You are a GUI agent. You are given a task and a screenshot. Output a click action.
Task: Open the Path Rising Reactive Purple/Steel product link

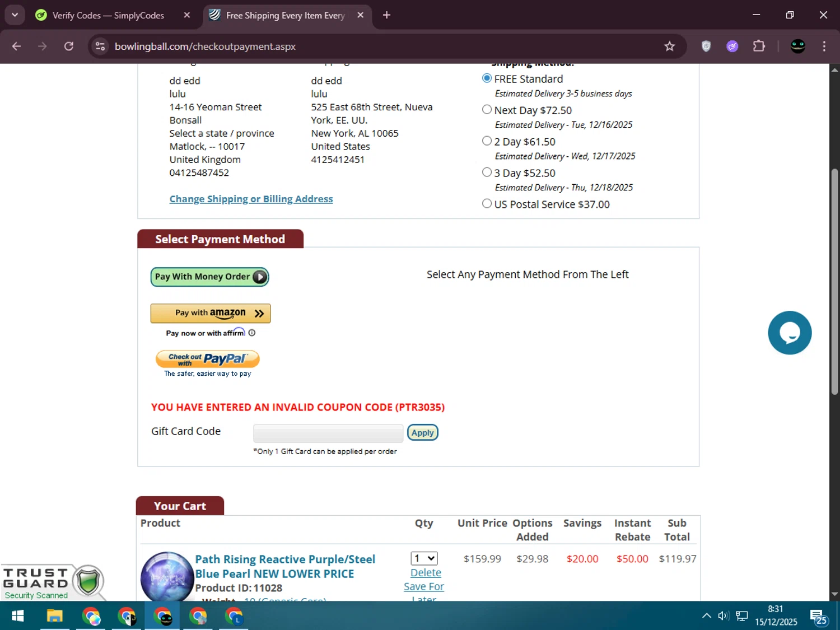(x=285, y=566)
